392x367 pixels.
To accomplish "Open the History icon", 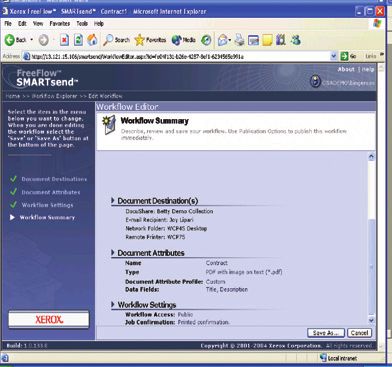I will click(x=206, y=40).
